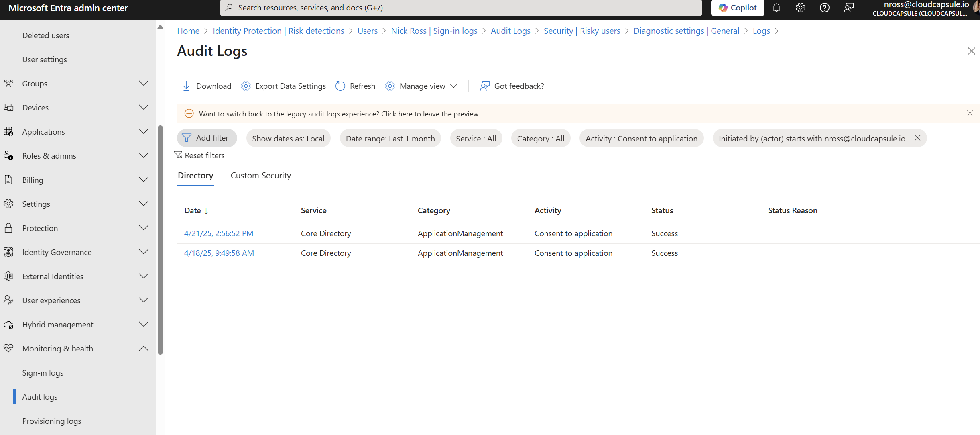Click the nross@cloudcapsule.io account menu
This screenshot has height=435, width=980.
coord(925,8)
